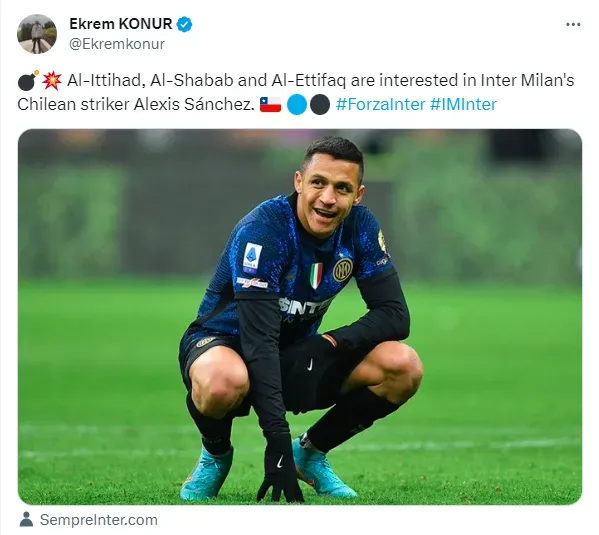Open the three-dot more options menu
This screenshot has height=535, width=599.
(573, 24)
